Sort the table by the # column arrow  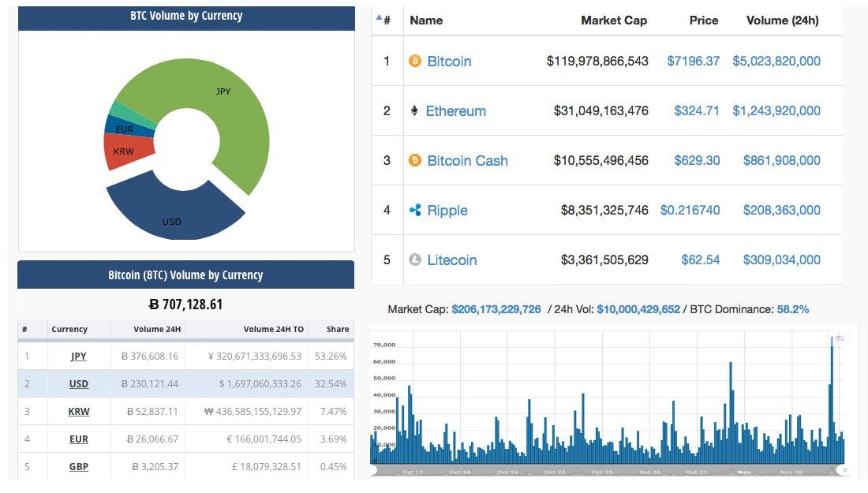[x=379, y=17]
